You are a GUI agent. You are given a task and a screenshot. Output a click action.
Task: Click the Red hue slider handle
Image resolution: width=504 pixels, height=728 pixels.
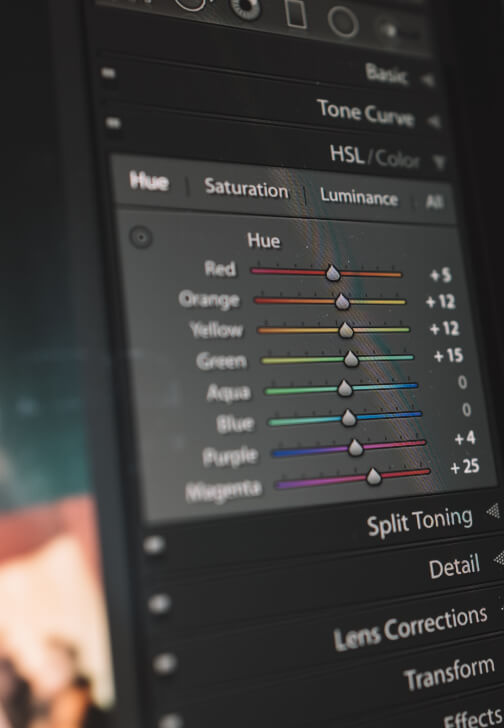pyautogui.click(x=333, y=273)
